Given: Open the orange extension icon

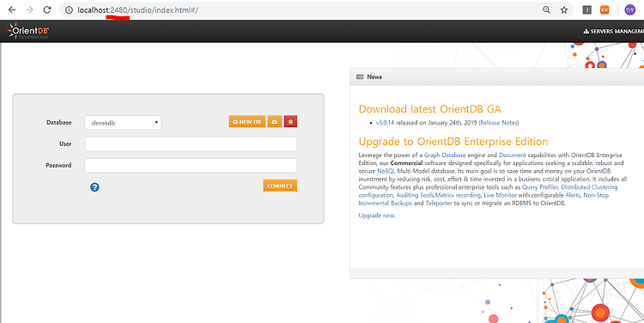Looking at the screenshot, I should 605,9.
